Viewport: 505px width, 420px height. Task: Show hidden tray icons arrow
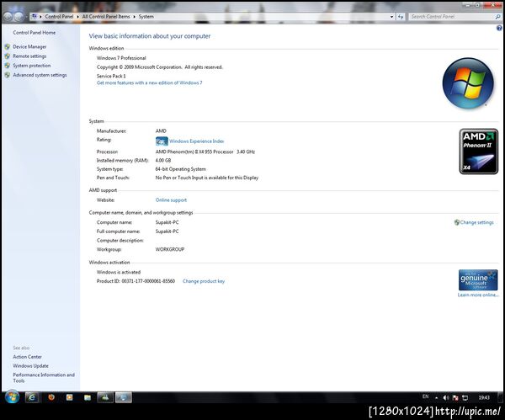(x=436, y=398)
